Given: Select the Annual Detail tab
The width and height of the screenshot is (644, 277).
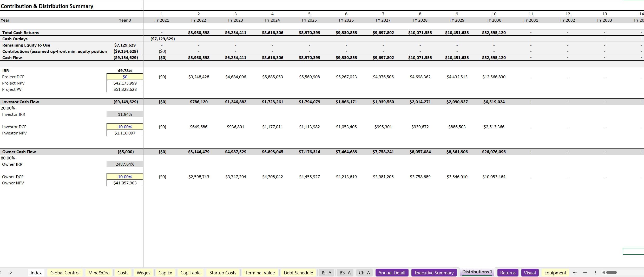Looking at the screenshot, I should coord(392,273).
